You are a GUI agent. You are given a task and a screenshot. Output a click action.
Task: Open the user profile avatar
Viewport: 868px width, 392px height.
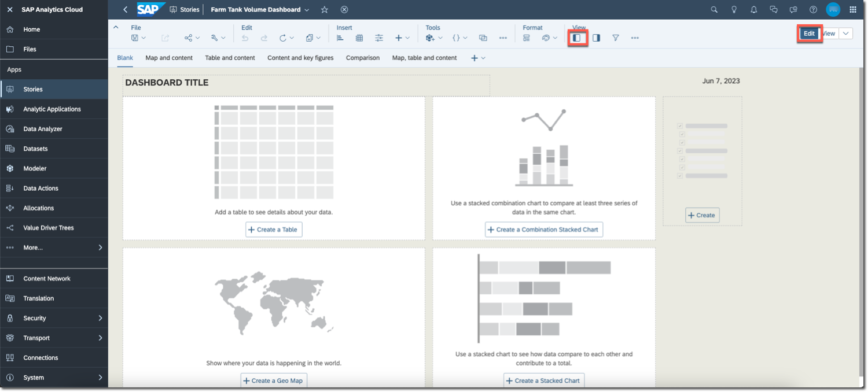point(833,10)
